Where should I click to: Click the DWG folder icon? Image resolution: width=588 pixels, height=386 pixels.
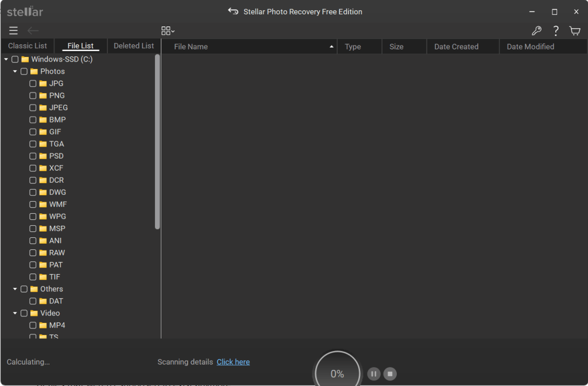[x=43, y=192]
